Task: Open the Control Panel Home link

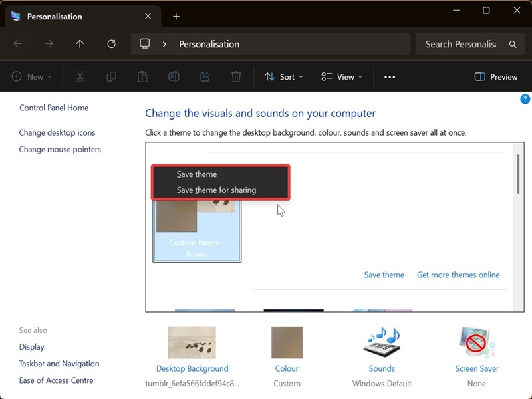Action: (x=54, y=108)
